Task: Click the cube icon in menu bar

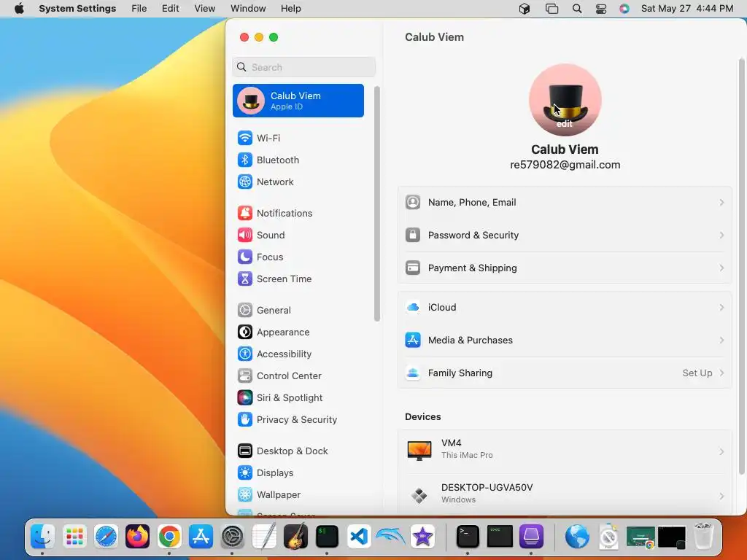Action: pos(525,9)
